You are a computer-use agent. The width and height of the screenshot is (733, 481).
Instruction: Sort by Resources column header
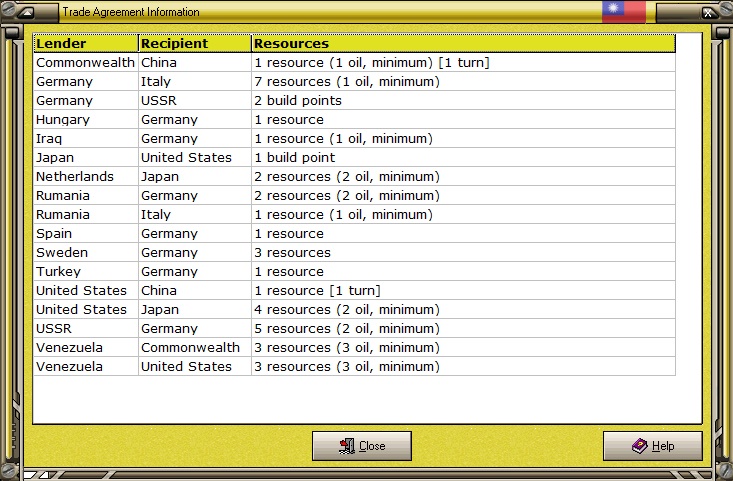coord(463,43)
